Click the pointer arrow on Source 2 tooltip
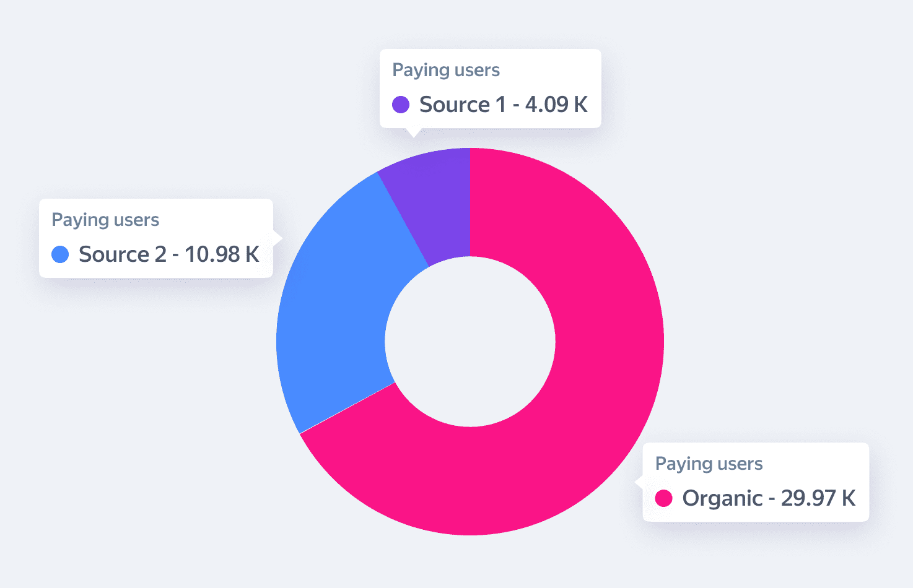The width and height of the screenshot is (913, 588). 277,238
